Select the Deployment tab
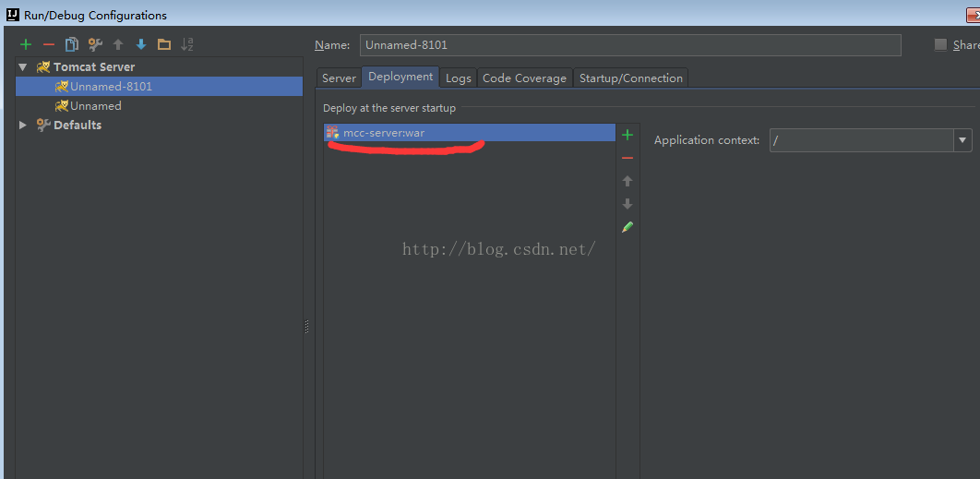 tap(400, 77)
